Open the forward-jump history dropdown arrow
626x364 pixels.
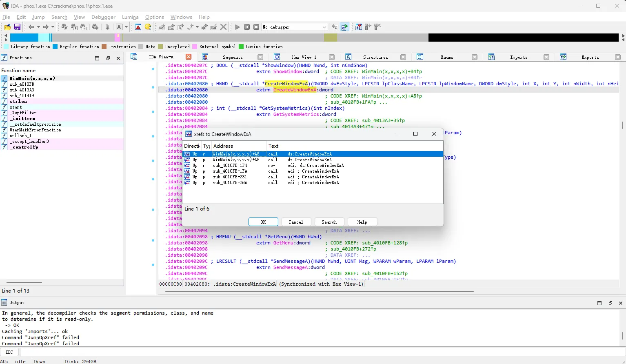[x=53, y=27]
